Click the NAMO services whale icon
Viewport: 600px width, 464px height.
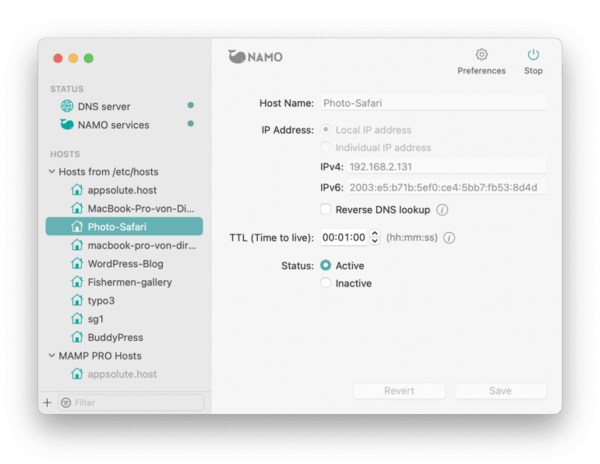click(x=67, y=124)
